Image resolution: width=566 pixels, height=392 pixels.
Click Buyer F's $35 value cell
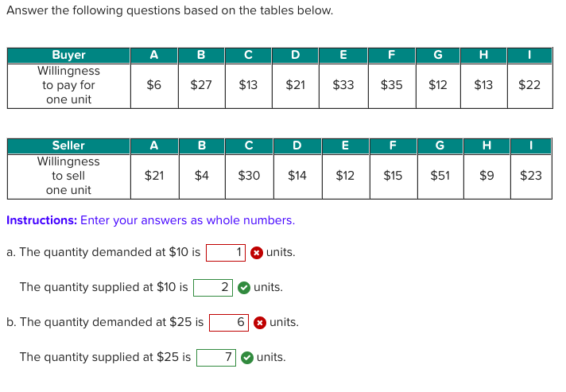click(x=392, y=86)
